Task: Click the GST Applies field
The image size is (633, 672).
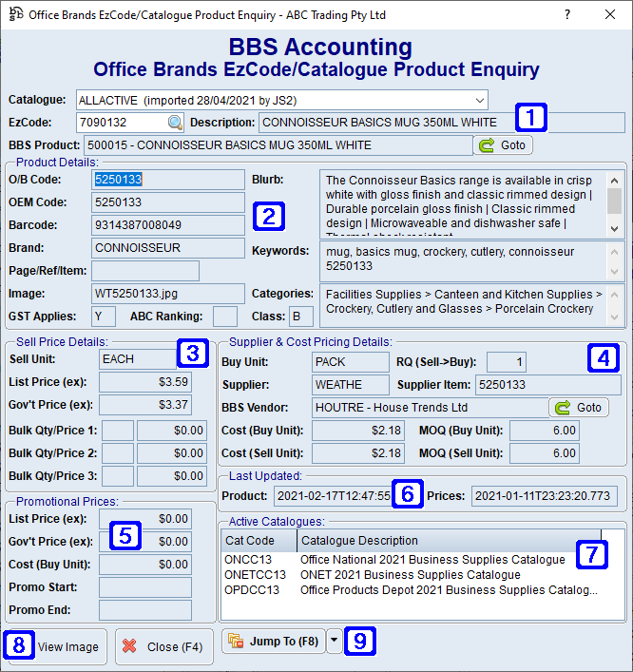Action: tap(104, 317)
